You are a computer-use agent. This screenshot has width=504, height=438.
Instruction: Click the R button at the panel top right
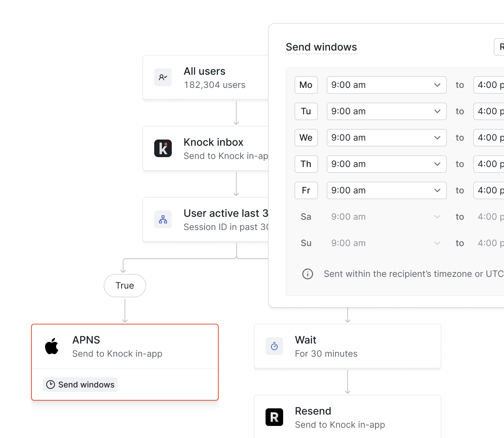tap(500, 47)
